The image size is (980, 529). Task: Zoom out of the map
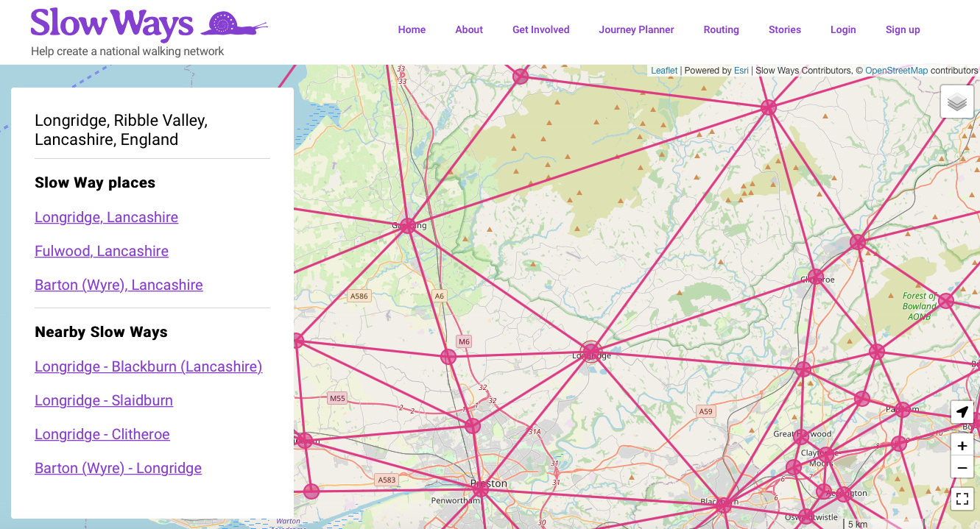(962, 467)
